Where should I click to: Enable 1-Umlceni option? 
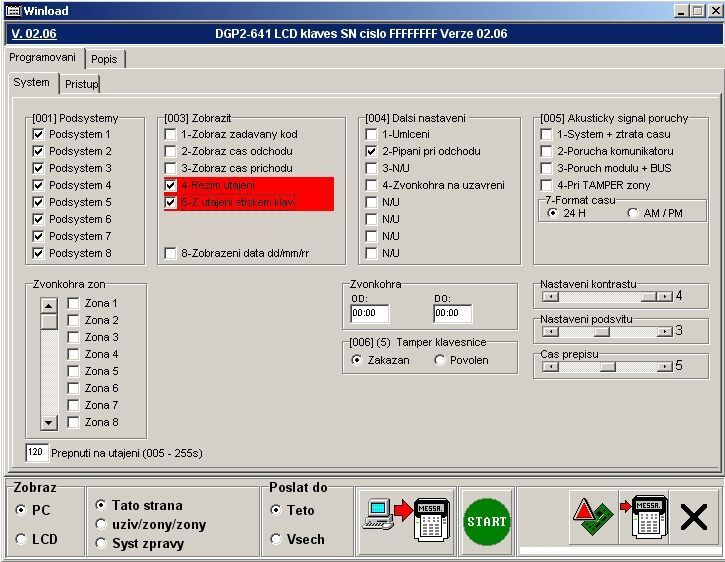coord(372,134)
